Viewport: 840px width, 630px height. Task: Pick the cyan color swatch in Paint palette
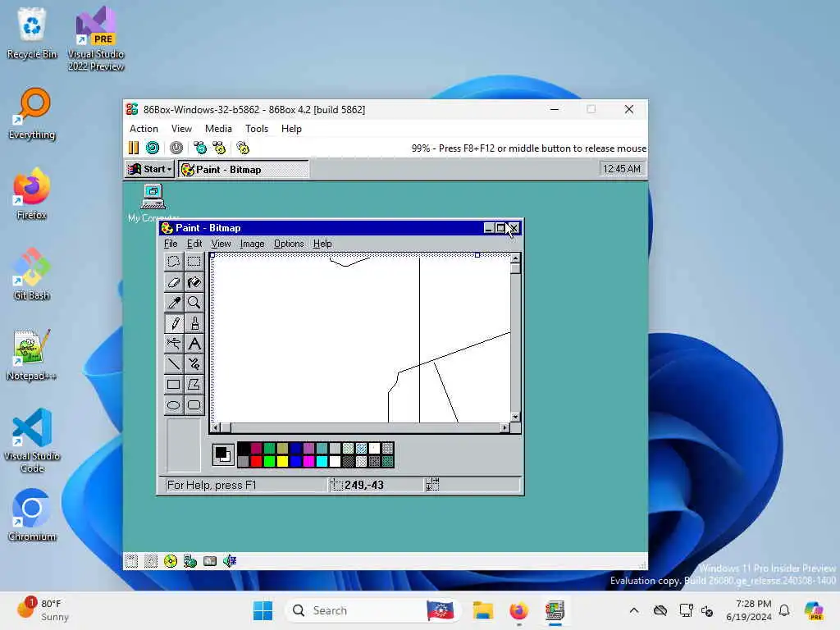[322, 461]
